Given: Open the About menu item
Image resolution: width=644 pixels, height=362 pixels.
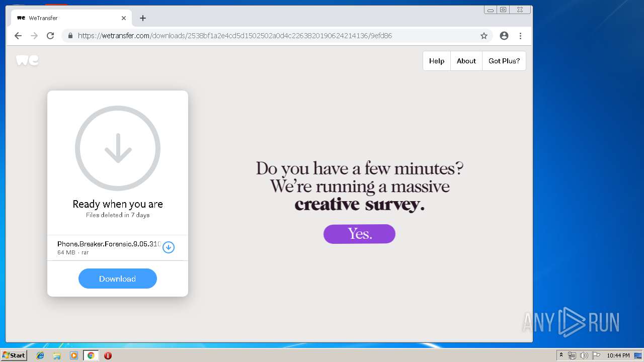Looking at the screenshot, I should tap(466, 61).
